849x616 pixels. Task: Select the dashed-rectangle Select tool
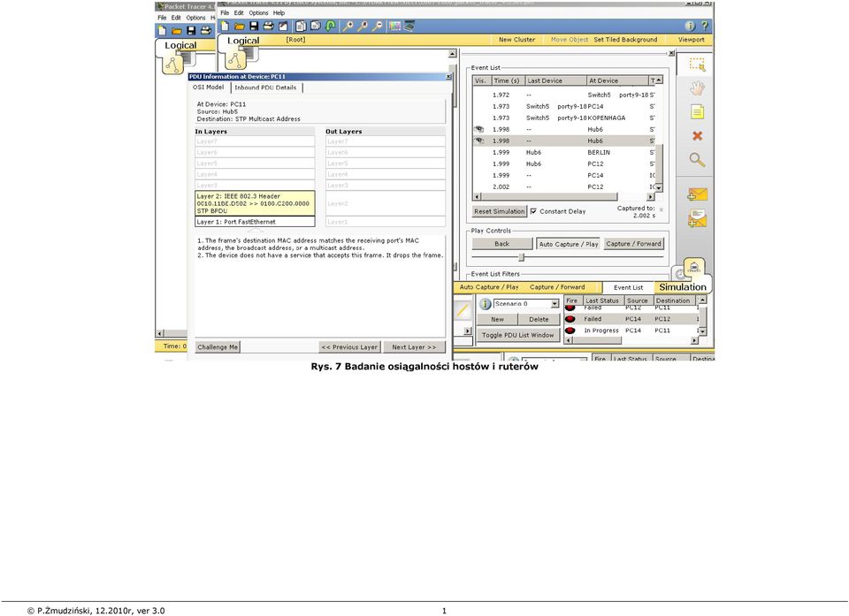pos(698,65)
